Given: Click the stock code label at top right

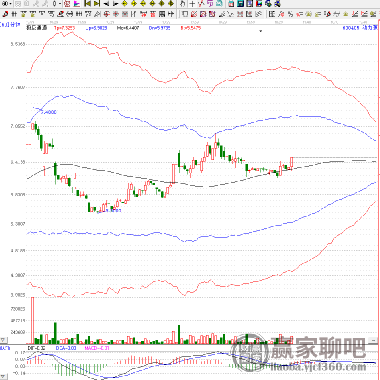Looking at the screenshot, I should [351, 28].
